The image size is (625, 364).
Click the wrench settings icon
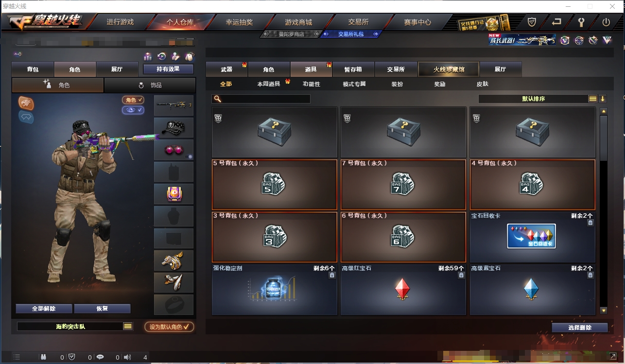pyautogui.click(x=581, y=22)
